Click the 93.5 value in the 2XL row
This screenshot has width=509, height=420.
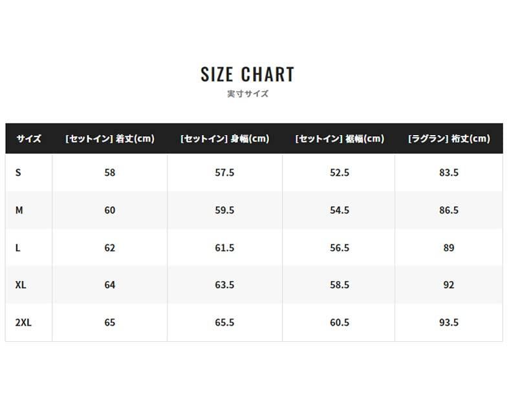pos(449,322)
